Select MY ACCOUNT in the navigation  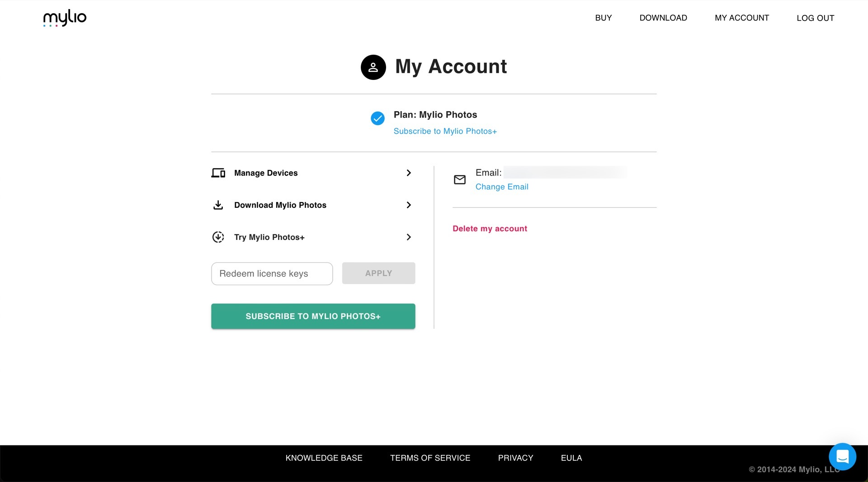click(741, 18)
